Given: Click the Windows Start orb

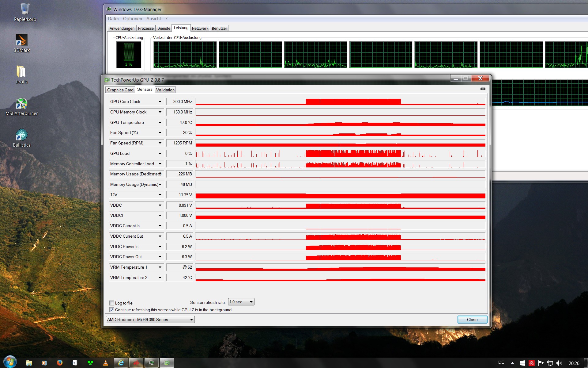Looking at the screenshot, I should pos(10,362).
